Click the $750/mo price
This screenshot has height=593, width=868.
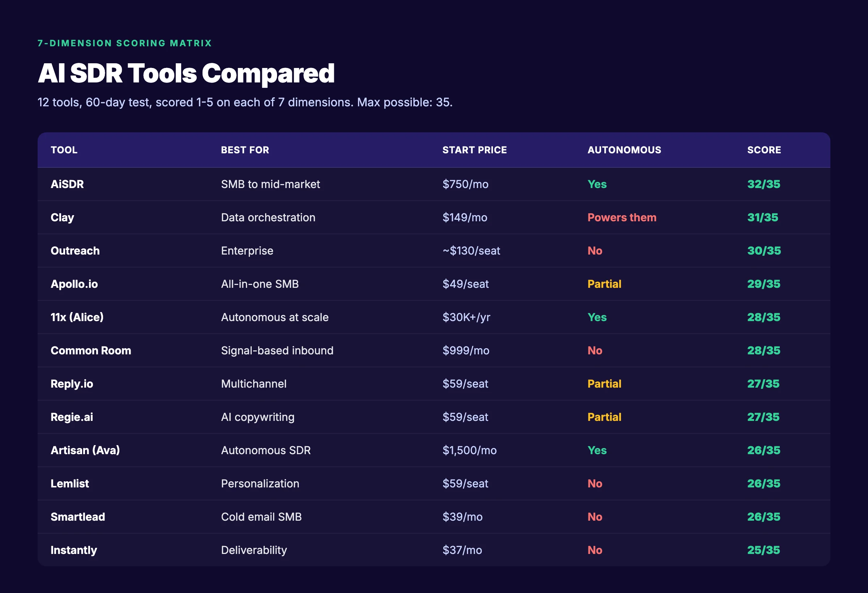(x=465, y=184)
